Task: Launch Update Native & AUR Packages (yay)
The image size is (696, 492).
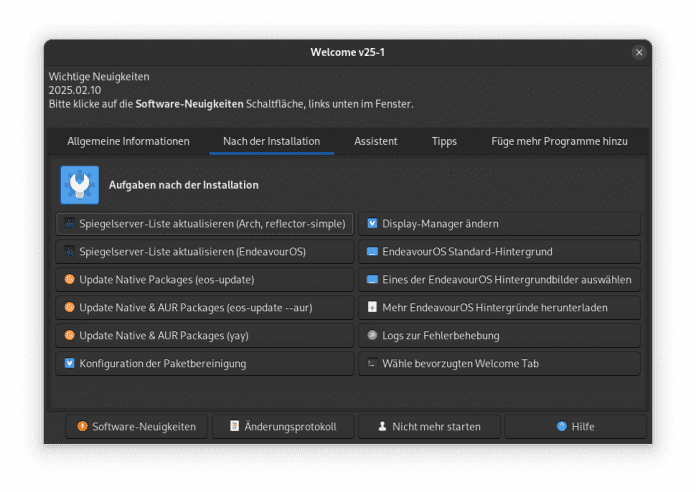Action: point(205,336)
